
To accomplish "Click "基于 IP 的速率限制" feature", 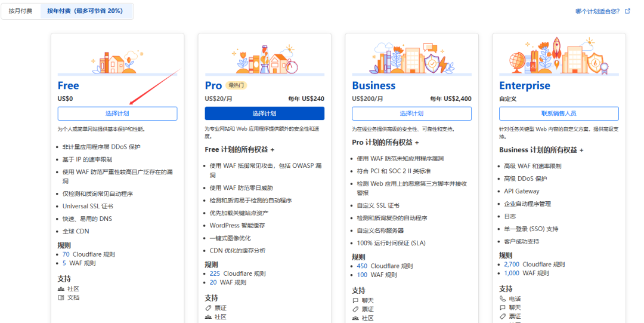I will tap(87, 159).
